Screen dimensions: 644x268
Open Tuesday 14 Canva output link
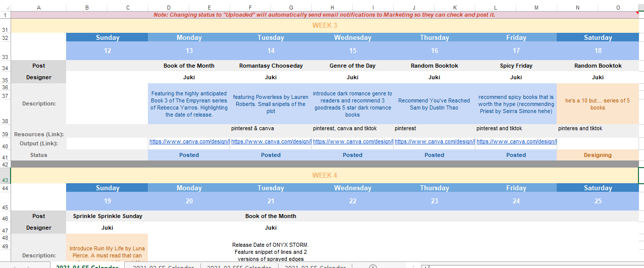point(271,142)
